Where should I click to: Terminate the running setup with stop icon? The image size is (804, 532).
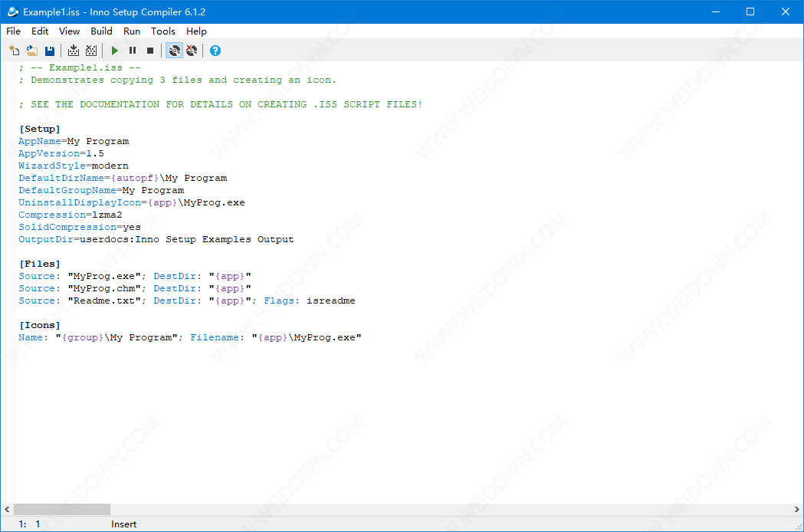pyautogui.click(x=150, y=51)
